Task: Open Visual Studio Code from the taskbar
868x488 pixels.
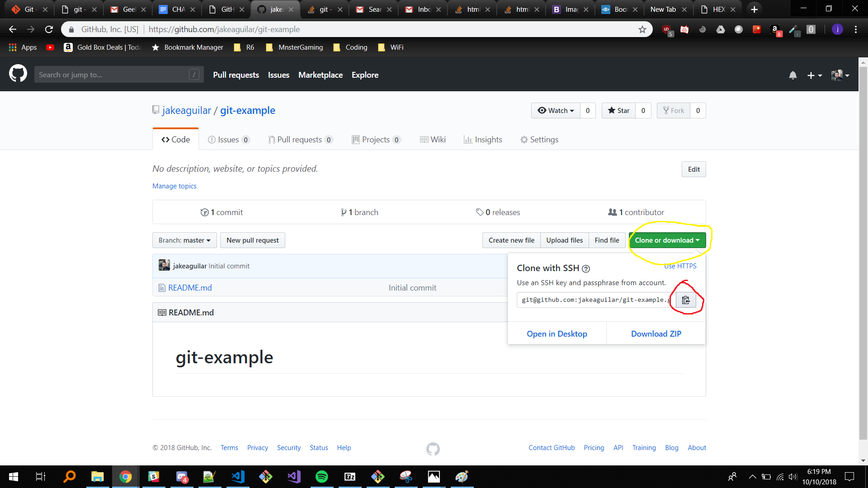Action: 238,476
